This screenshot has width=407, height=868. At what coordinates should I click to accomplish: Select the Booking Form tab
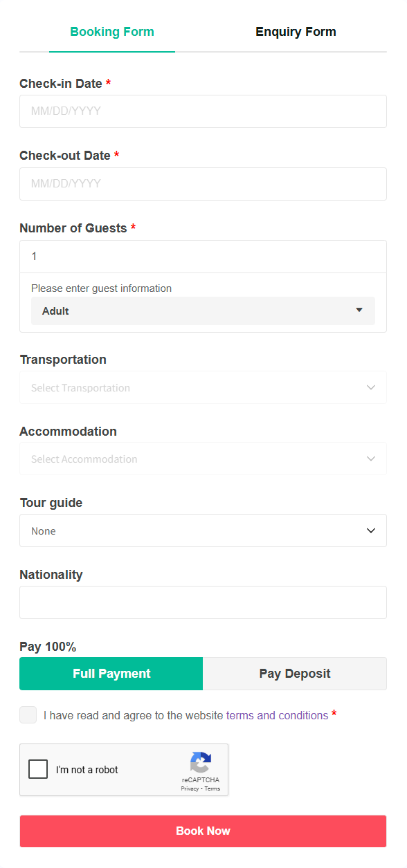112,32
